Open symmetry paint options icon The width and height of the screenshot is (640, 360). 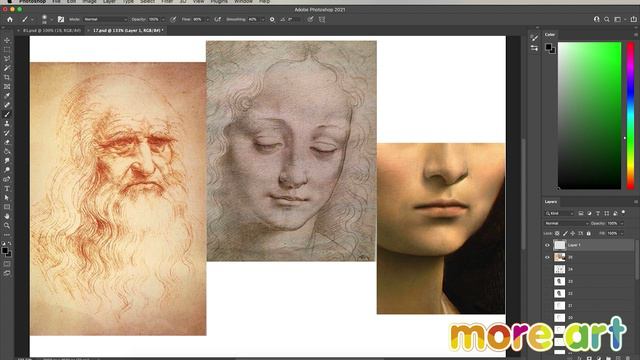pyautogui.click(x=322, y=19)
